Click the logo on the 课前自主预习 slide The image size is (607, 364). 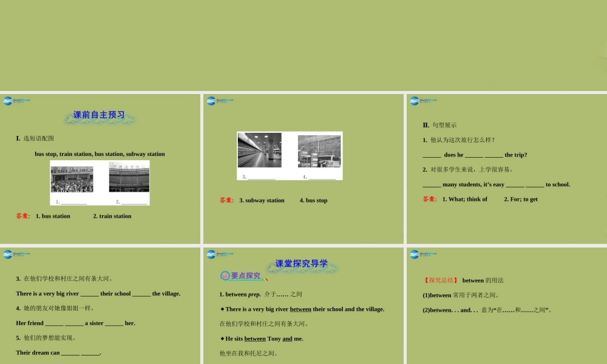tap(16, 101)
